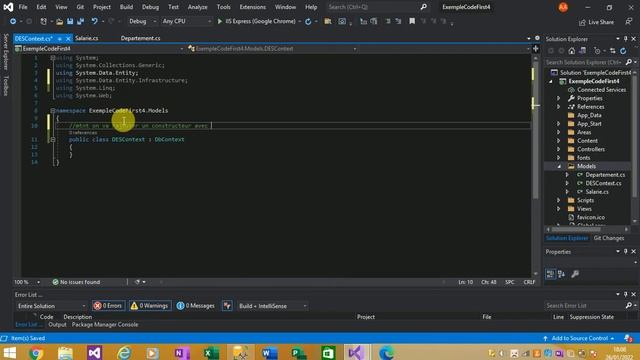Click the split editor plus icon
This screenshot has height=360, width=640.
click(x=536, y=49)
